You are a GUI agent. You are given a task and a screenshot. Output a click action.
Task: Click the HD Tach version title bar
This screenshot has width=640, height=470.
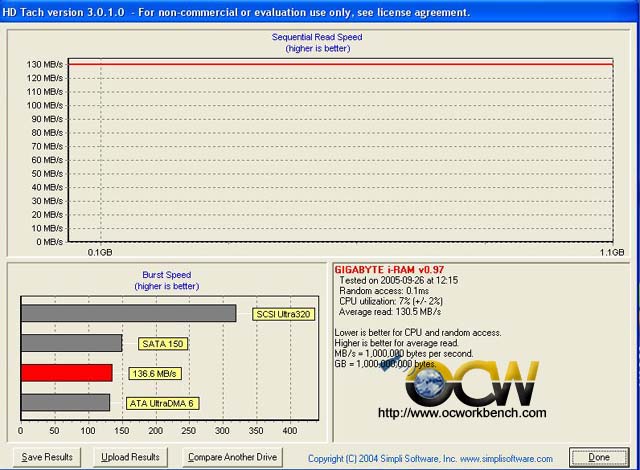320,12
